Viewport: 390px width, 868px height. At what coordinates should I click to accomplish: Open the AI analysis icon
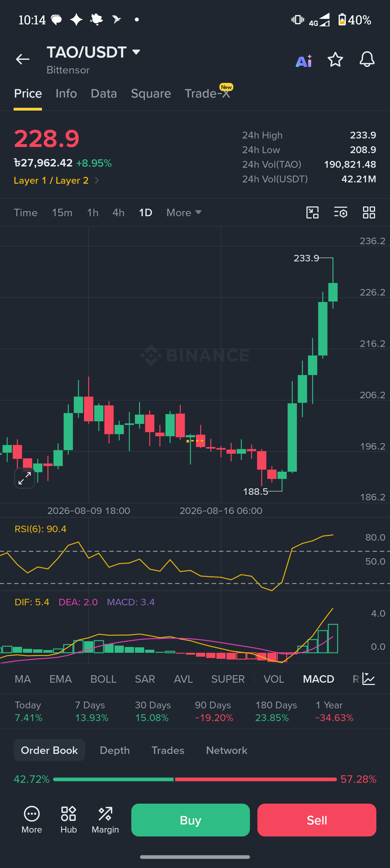point(304,61)
